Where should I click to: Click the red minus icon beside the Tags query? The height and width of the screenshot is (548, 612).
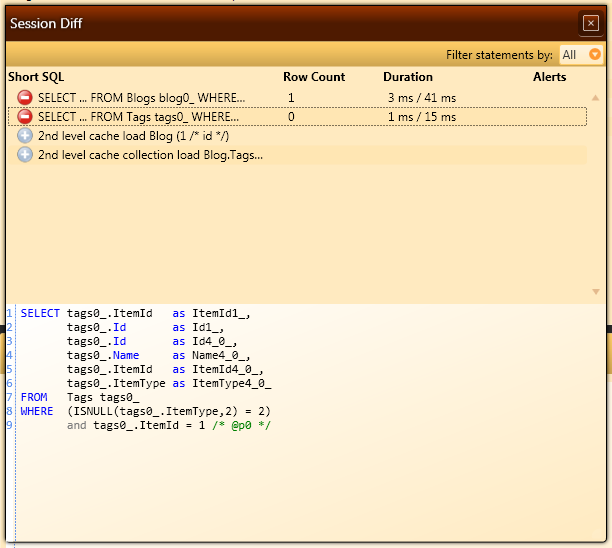25,117
